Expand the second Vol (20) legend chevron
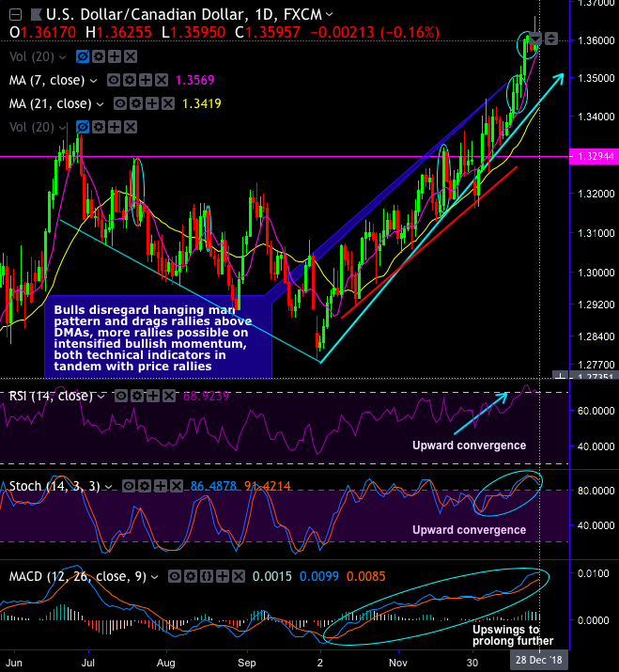619x672 pixels. (x=62, y=127)
